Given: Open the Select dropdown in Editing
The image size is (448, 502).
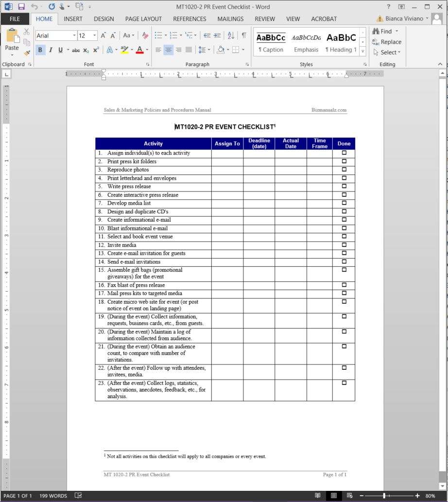Looking at the screenshot, I should point(387,52).
